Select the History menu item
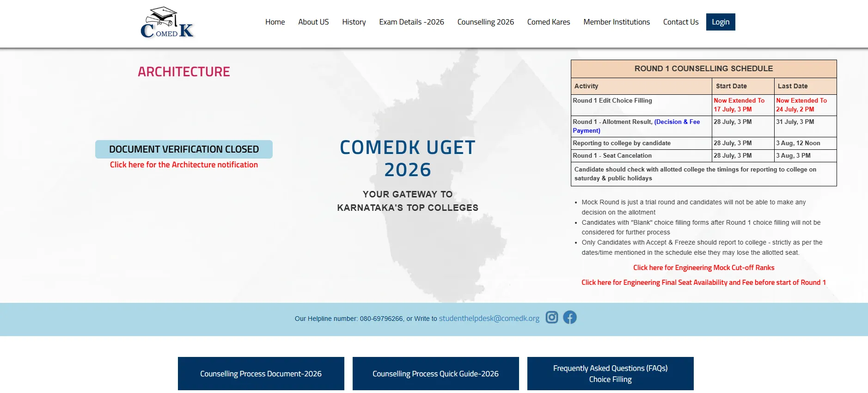This screenshot has width=868, height=393. 354,22
